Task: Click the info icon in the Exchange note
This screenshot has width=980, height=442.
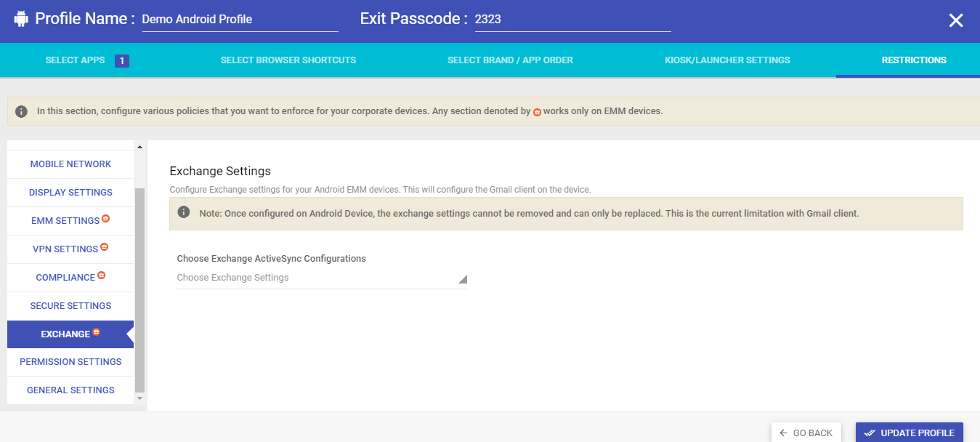Action: (x=185, y=213)
